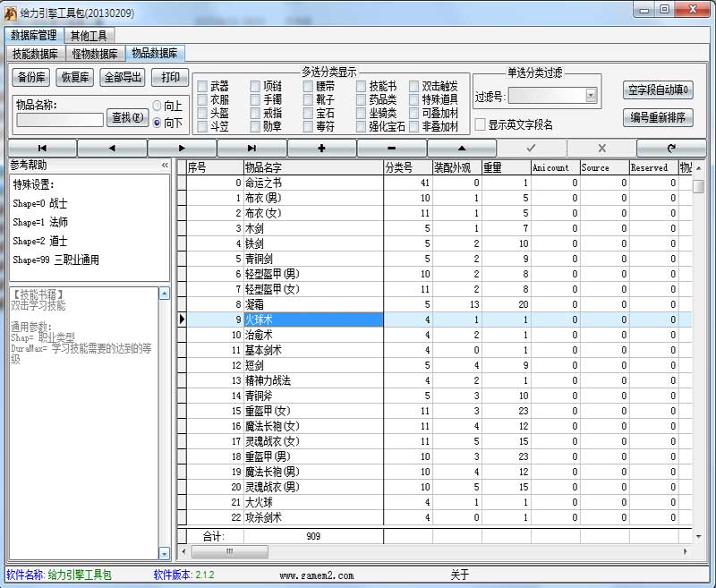
Task: Click the 物品名称 search input field
Action: point(60,119)
